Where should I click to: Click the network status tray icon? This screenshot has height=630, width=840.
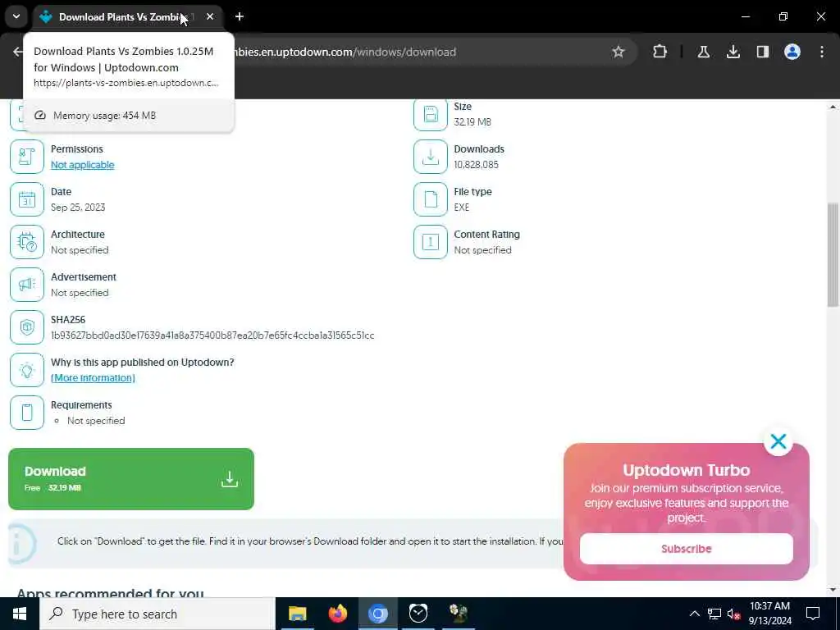click(x=714, y=614)
